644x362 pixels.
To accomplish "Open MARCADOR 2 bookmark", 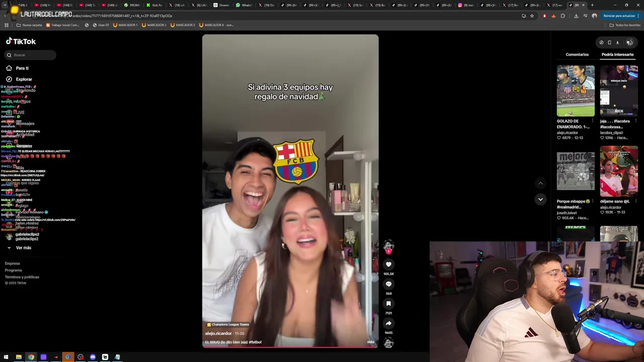I will coord(154,25).
